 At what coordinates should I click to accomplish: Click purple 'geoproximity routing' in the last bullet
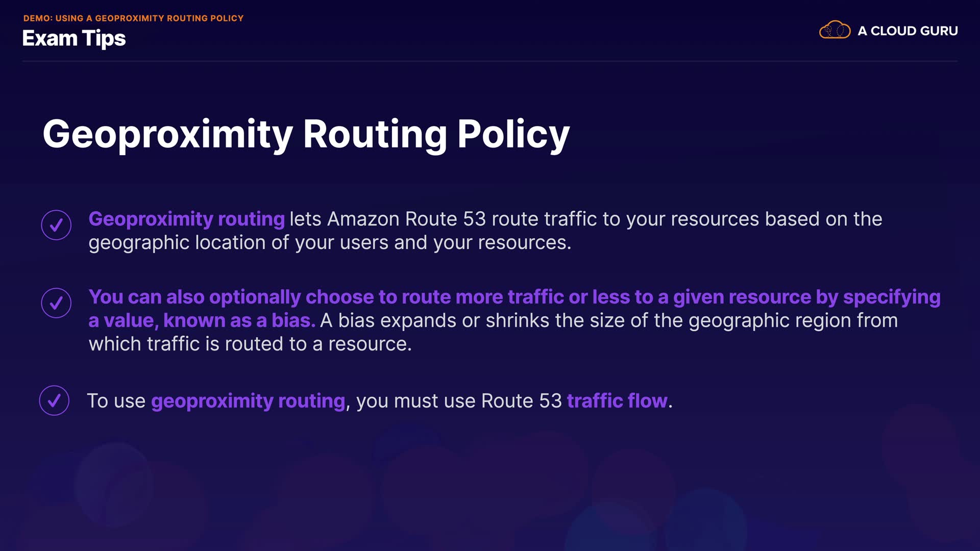(248, 401)
